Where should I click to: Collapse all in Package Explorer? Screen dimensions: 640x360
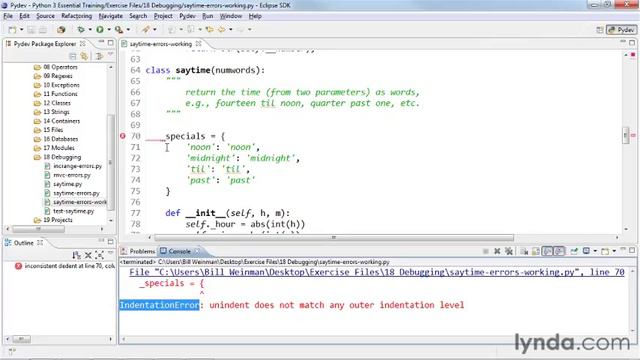pyautogui.click(x=73, y=56)
